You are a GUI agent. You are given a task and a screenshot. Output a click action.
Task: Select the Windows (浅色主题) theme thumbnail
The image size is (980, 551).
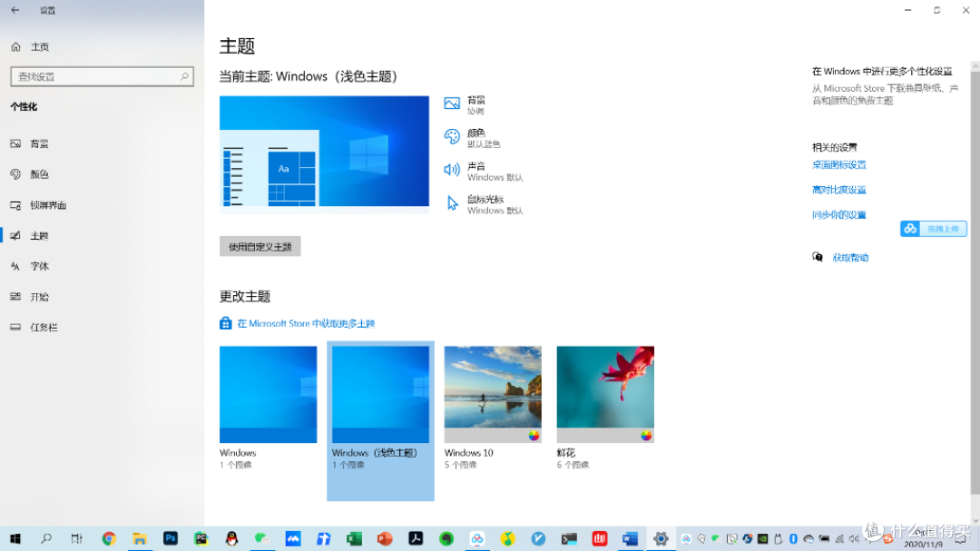[x=380, y=395]
